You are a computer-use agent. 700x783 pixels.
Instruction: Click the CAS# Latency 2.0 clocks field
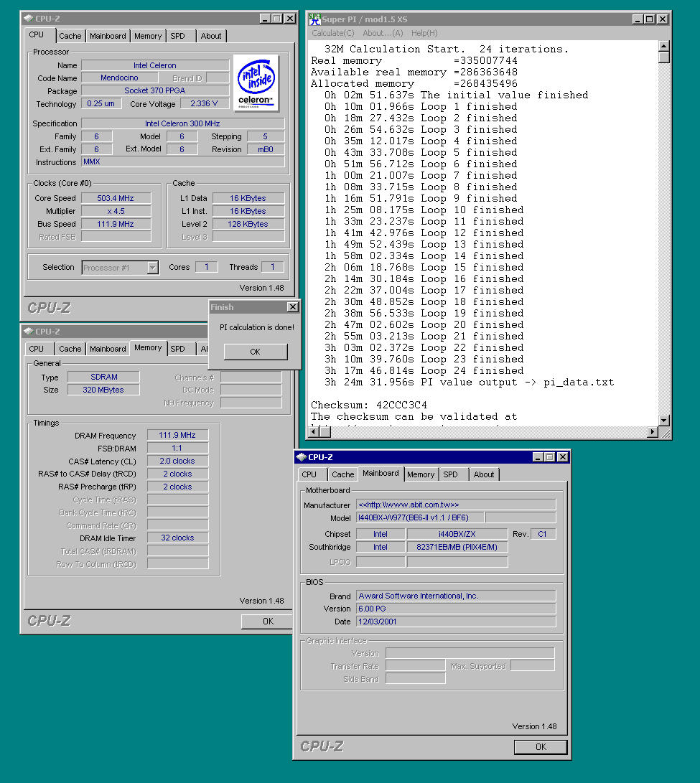(177, 461)
